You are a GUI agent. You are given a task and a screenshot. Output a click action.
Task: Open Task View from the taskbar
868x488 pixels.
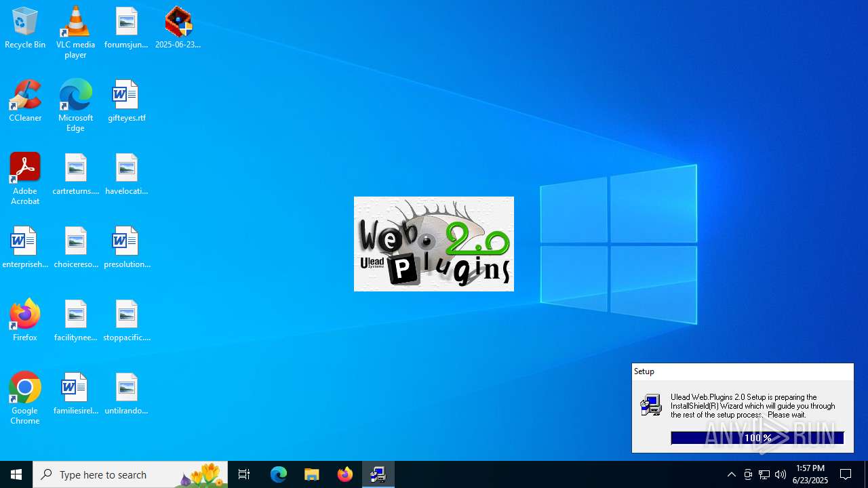244,474
